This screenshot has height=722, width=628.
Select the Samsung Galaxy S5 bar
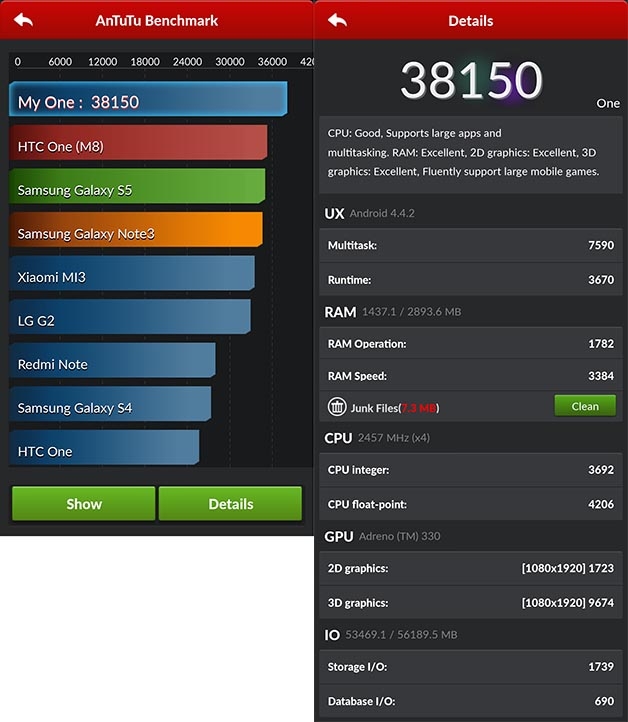click(137, 186)
